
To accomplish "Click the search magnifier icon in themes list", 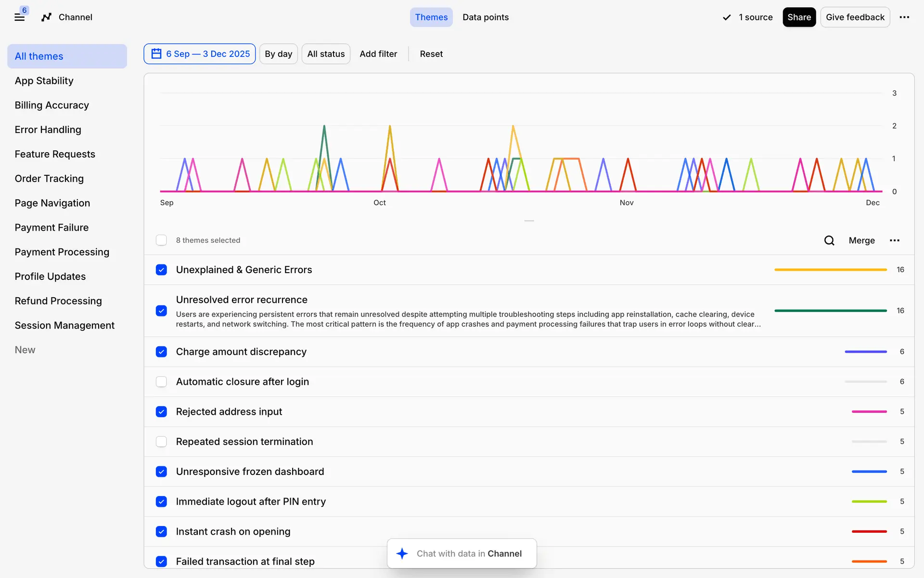I will tap(829, 240).
